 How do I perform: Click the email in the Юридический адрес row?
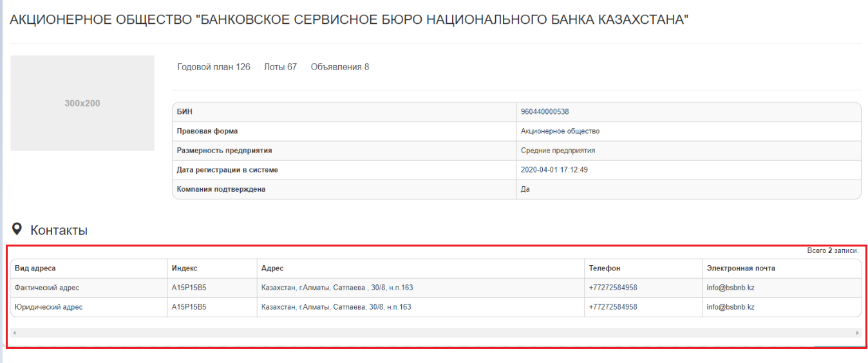[730, 307]
